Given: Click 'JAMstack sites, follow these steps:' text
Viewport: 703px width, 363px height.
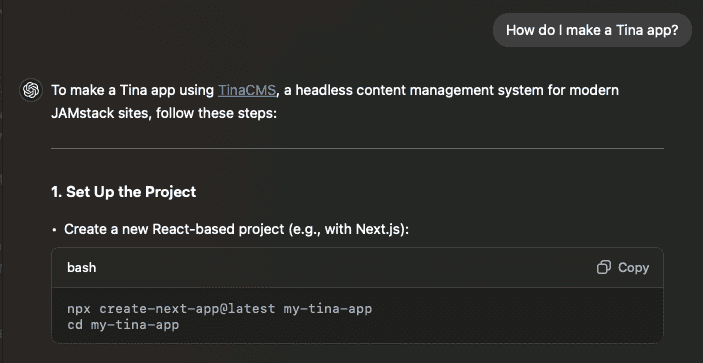Looking at the screenshot, I should (x=164, y=113).
